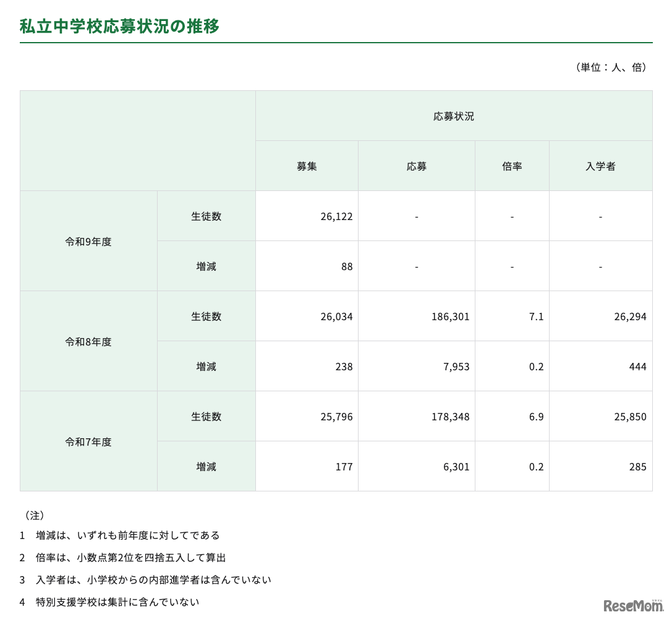Image resolution: width=672 pixels, height=620 pixels.
Task: Click note 3 about 入学者 internal advancement
Action: point(145,580)
